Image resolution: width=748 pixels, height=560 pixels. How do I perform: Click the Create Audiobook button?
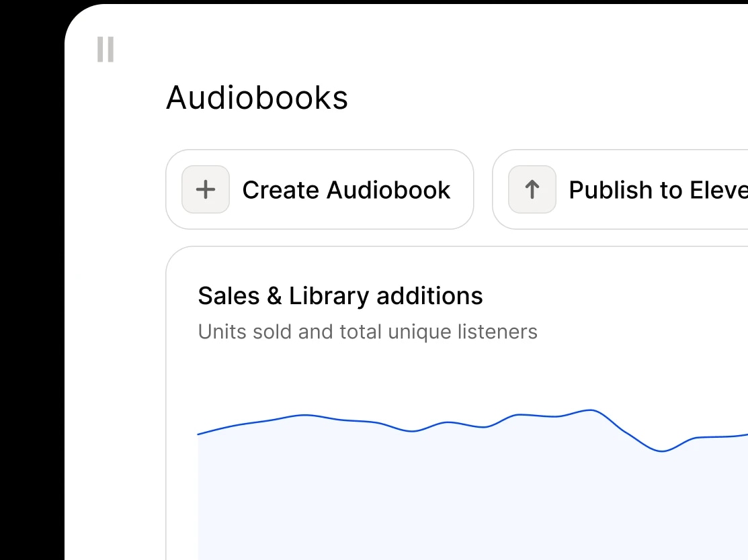tap(320, 190)
